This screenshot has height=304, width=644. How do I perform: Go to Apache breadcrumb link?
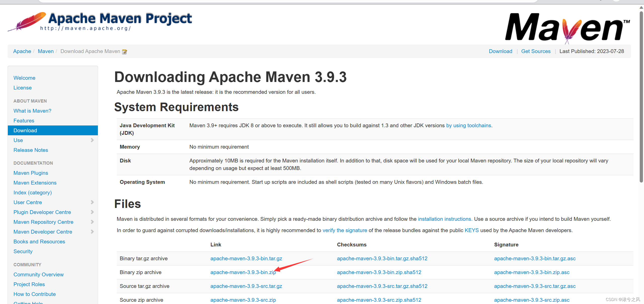(x=22, y=51)
